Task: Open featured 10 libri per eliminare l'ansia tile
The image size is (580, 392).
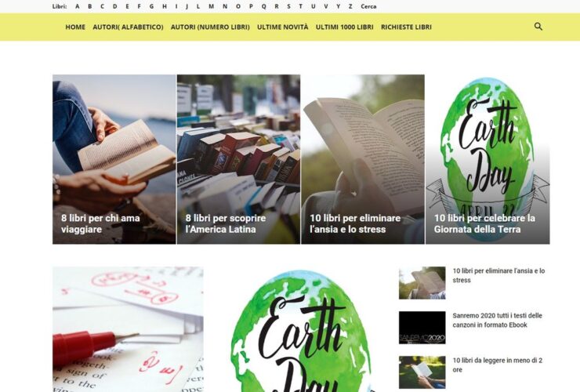Action: tap(355, 223)
